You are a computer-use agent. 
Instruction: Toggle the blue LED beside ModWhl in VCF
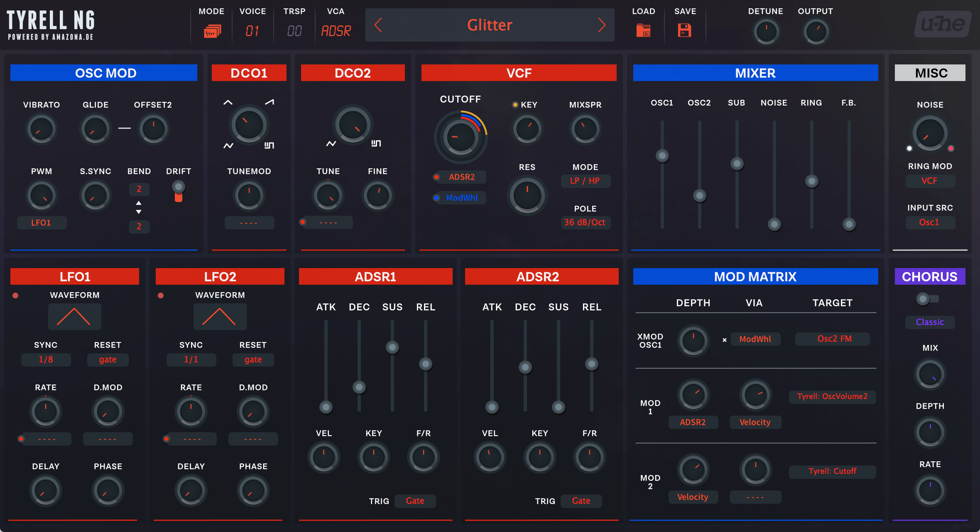coord(436,198)
